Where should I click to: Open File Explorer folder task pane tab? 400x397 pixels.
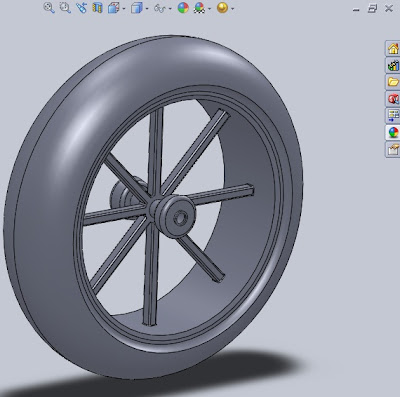tap(393, 82)
